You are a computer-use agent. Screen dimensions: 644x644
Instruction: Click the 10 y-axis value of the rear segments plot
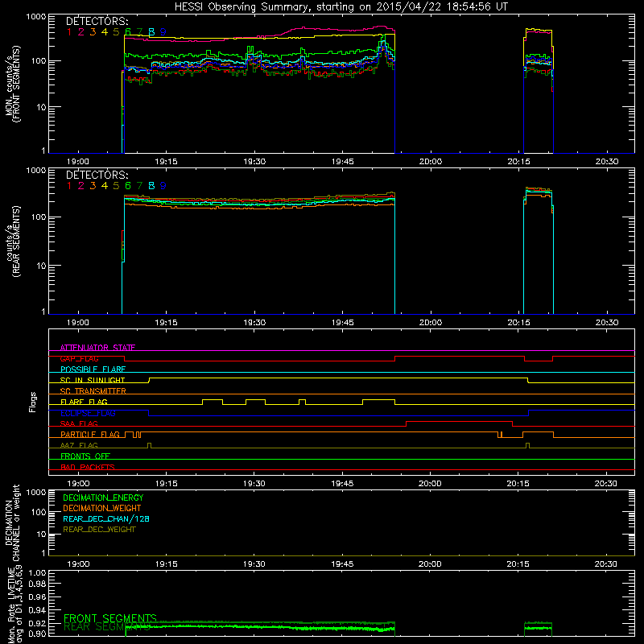pos(41,266)
